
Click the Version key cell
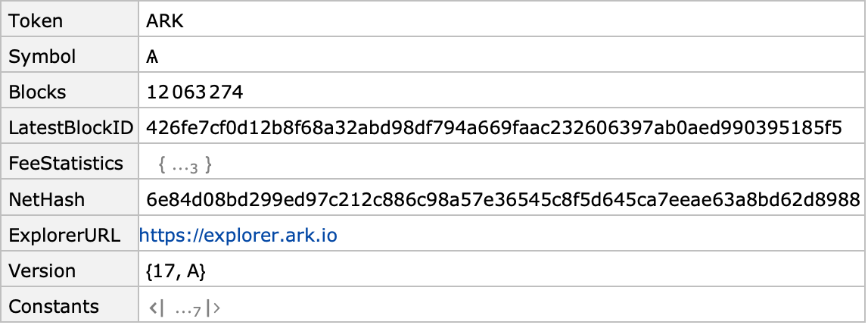coord(70,270)
